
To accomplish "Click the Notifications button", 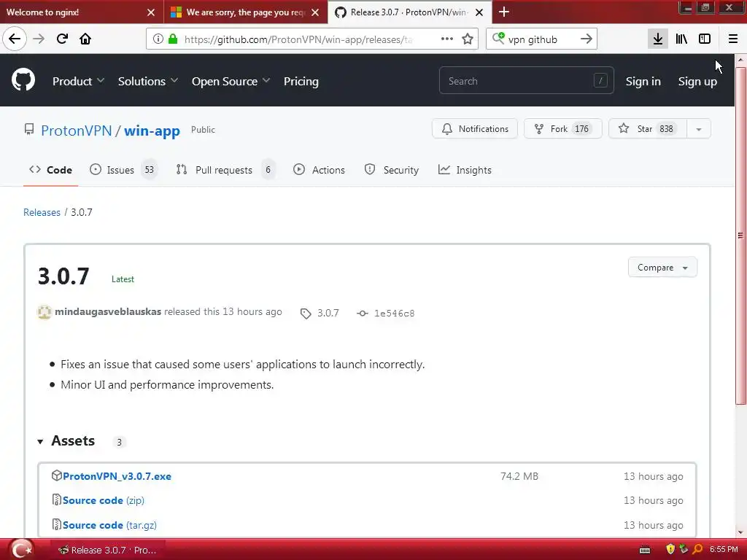I will pyautogui.click(x=475, y=129).
